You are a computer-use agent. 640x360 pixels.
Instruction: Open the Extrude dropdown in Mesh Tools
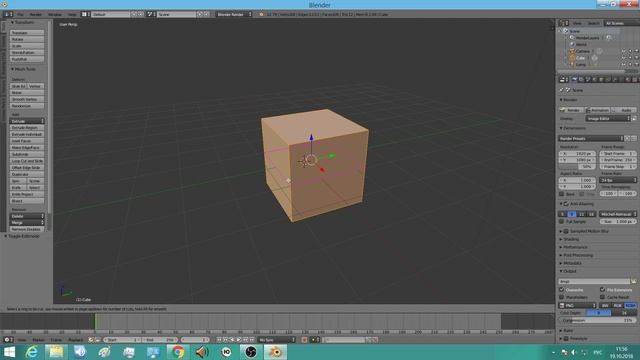[27, 121]
